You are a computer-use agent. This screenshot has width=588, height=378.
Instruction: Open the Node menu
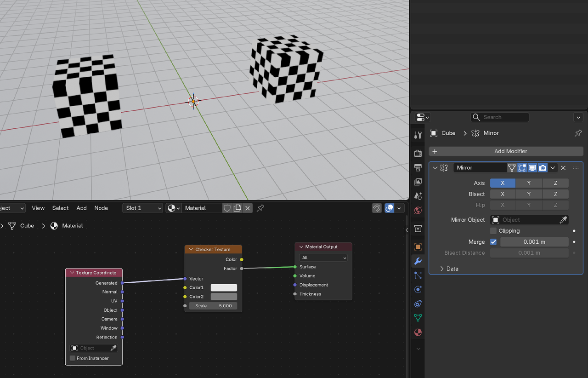coord(101,208)
